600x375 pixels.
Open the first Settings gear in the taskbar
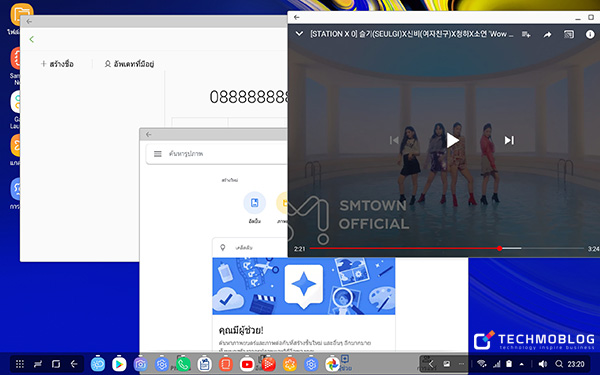[x=161, y=364]
